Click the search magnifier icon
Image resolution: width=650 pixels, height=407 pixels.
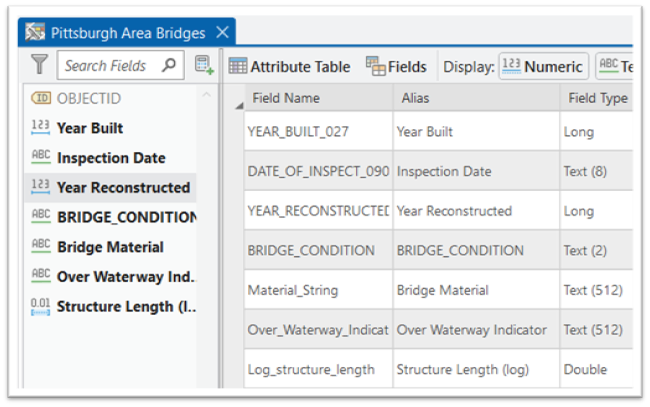click(168, 66)
